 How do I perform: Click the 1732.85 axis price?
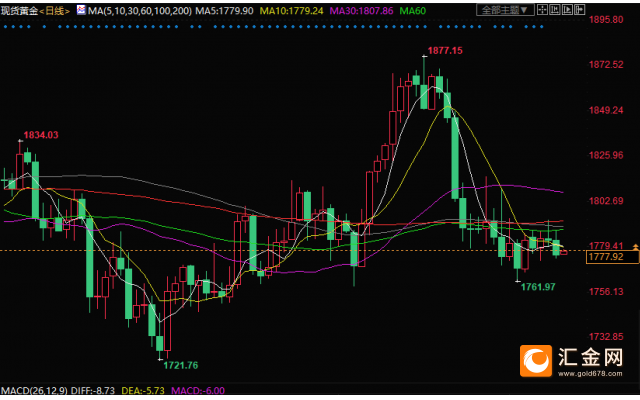point(606,337)
